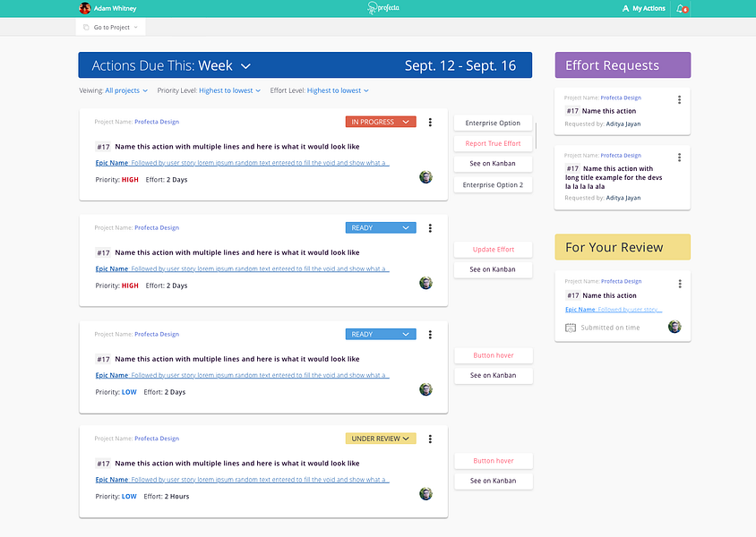This screenshot has width=756, height=537.
Task: Click the Prefecta logo in header
Action: coord(383,8)
